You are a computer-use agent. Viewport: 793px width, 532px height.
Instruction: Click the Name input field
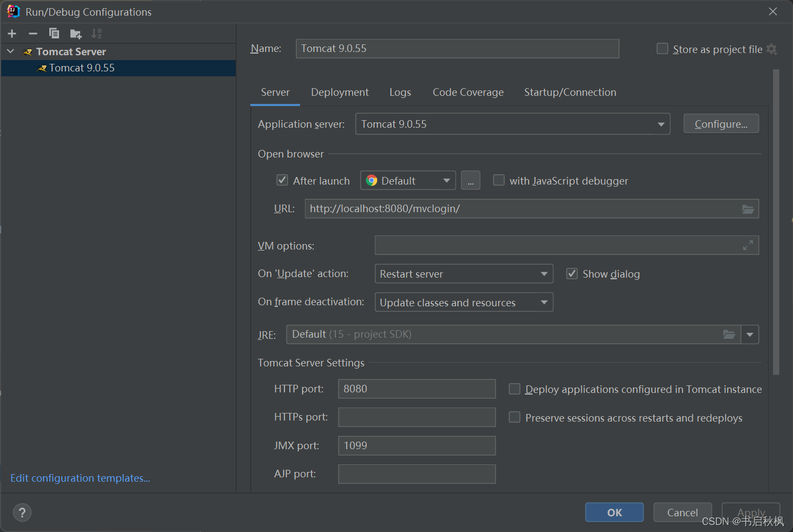coord(457,49)
